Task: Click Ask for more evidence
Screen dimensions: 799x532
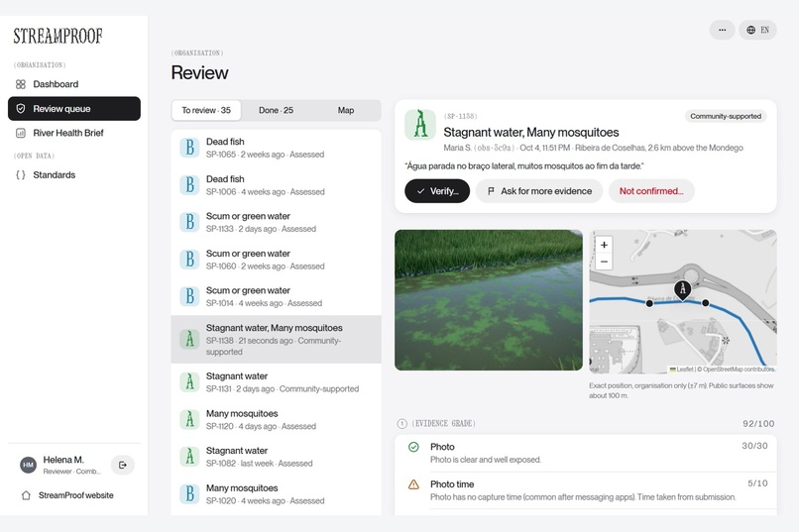Action: point(539,191)
